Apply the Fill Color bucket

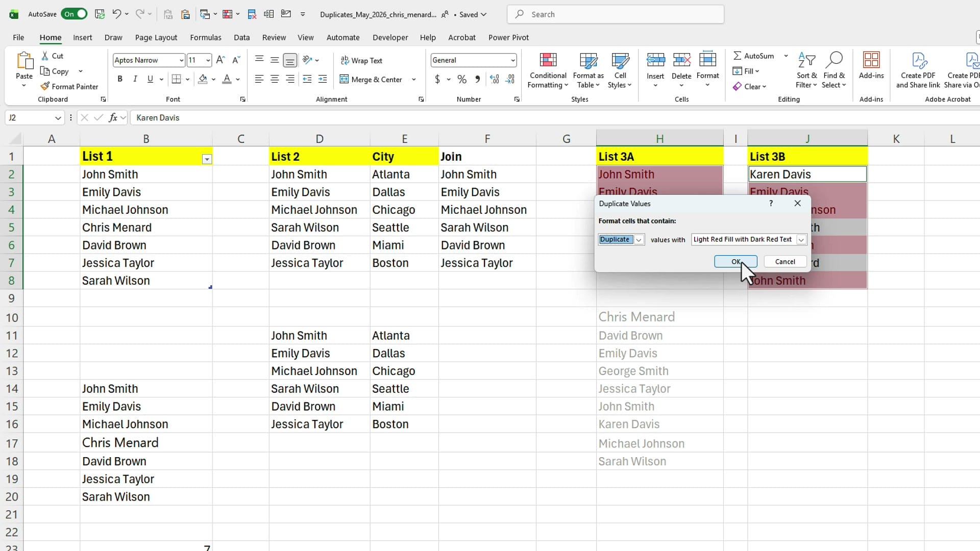point(203,79)
